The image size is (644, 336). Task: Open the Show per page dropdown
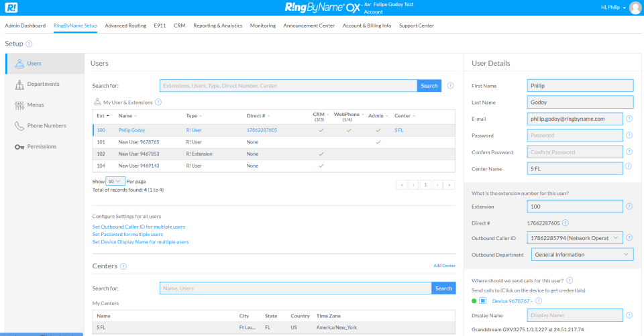(115, 181)
